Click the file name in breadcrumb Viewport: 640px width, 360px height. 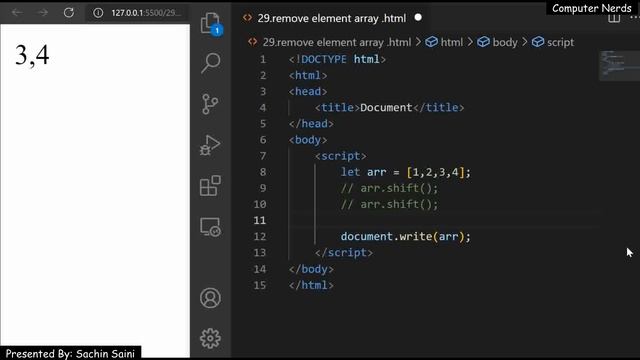pos(337,42)
